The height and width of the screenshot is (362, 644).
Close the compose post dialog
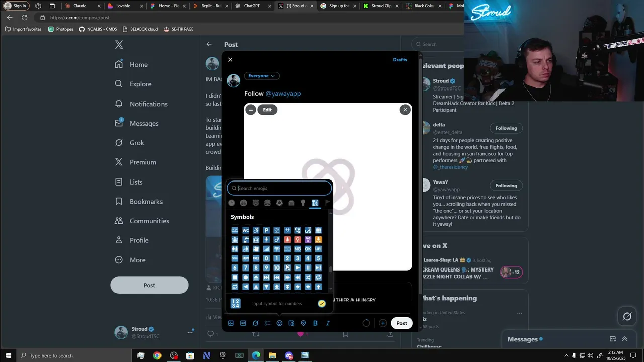coord(230,60)
